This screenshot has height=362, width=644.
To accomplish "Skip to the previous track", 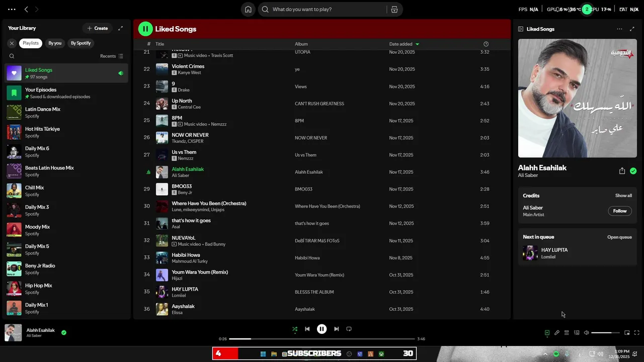I will click(307, 329).
